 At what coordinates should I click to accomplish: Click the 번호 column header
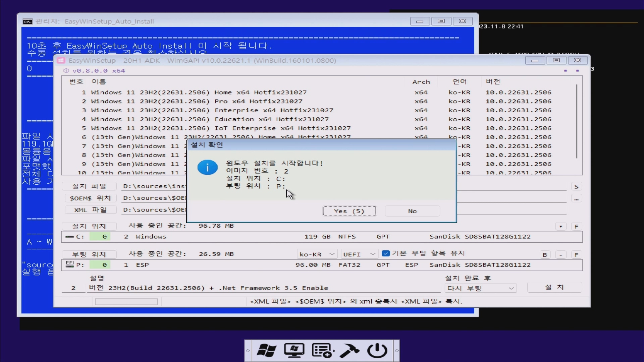pyautogui.click(x=76, y=82)
